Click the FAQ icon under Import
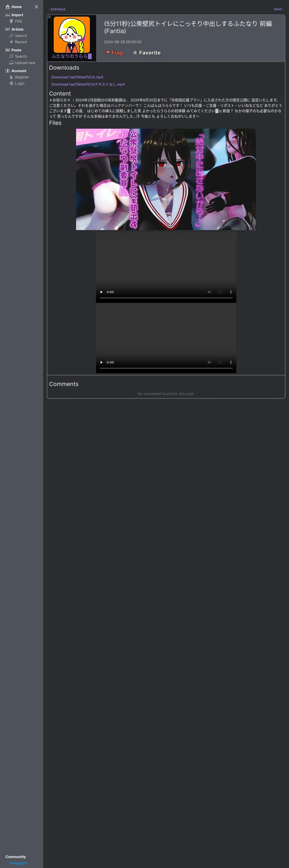The image size is (289, 868). (x=11, y=21)
